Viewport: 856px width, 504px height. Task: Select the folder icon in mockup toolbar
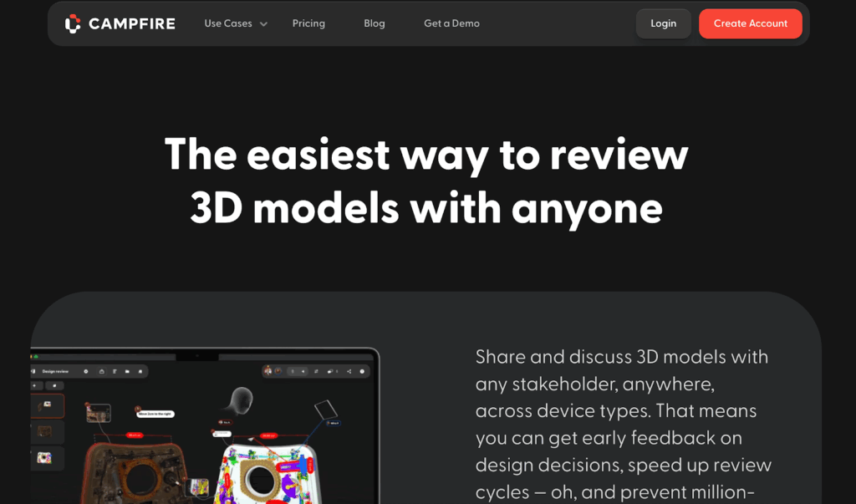127,371
